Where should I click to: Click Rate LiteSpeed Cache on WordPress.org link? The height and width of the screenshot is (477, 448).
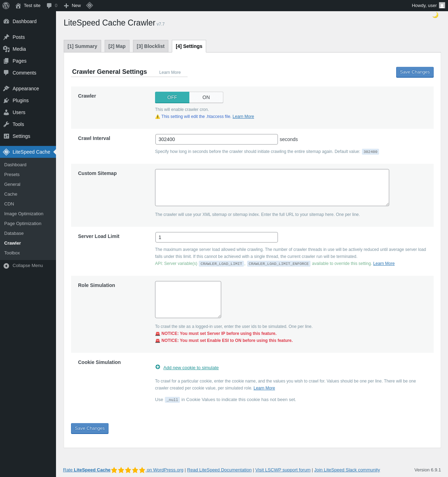[123, 470]
